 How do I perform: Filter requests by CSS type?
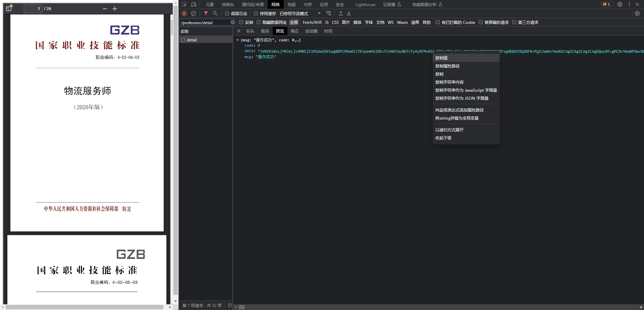tap(335, 22)
